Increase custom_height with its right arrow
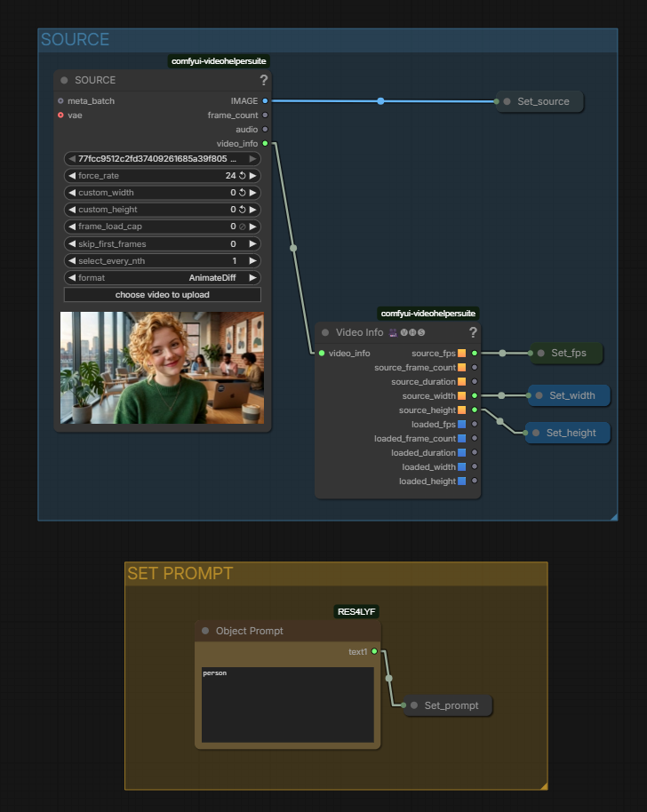647x812 pixels. pos(252,209)
